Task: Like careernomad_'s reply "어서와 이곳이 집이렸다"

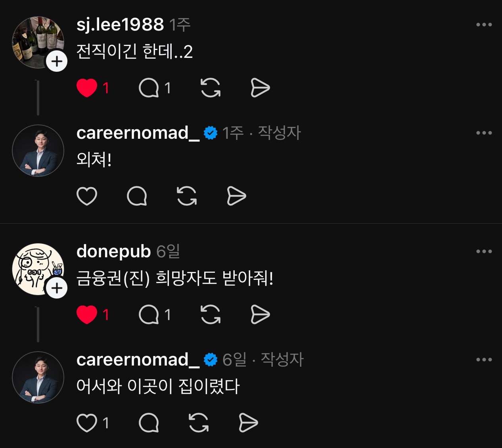Action: click(x=87, y=423)
